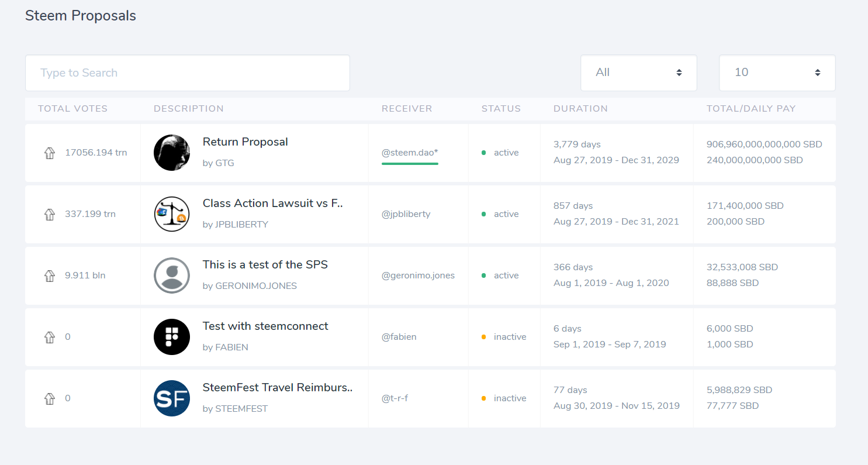Click the 'Steem Proposals' page heading
This screenshot has height=465, width=868.
(x=81, y=16)
